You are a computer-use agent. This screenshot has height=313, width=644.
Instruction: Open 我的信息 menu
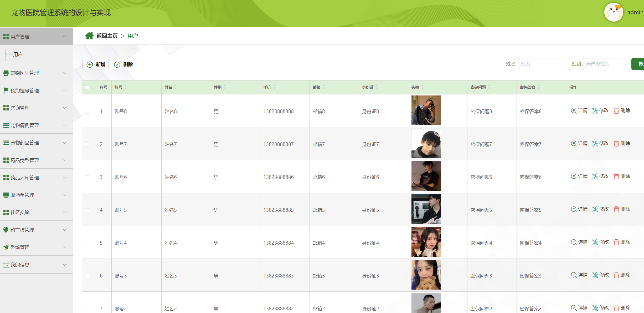coord(36,265)
